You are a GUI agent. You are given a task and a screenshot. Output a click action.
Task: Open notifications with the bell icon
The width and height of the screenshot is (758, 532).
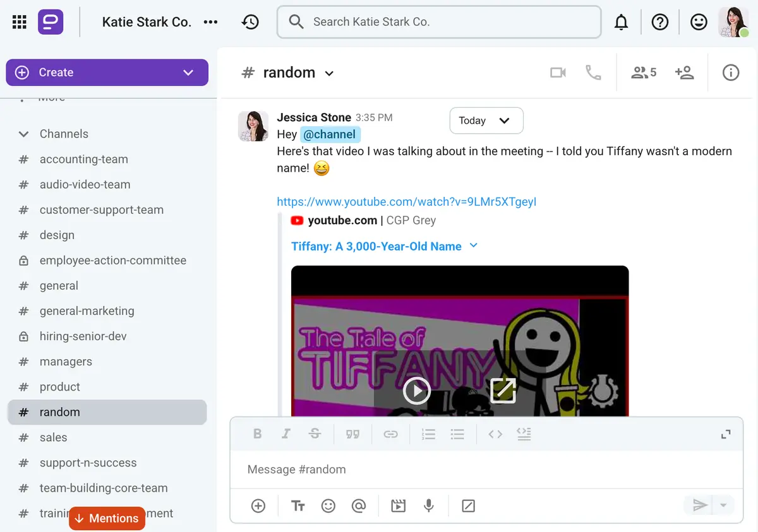tap(622, 21)
